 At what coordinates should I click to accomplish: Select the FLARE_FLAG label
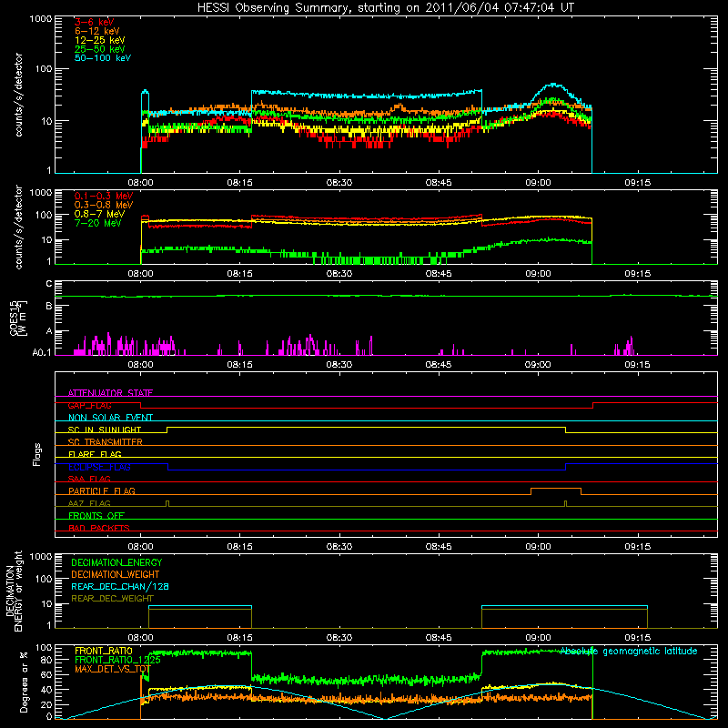coord(95,454)
